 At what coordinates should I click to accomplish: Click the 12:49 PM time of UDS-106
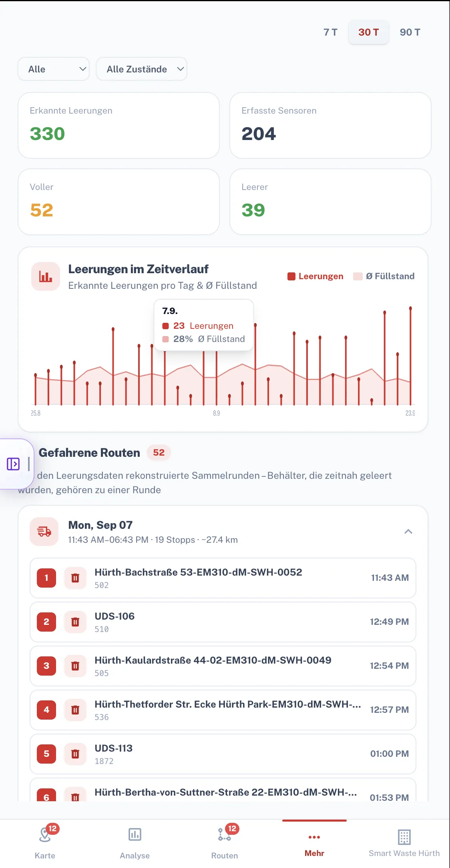click(x=389, y=622)
